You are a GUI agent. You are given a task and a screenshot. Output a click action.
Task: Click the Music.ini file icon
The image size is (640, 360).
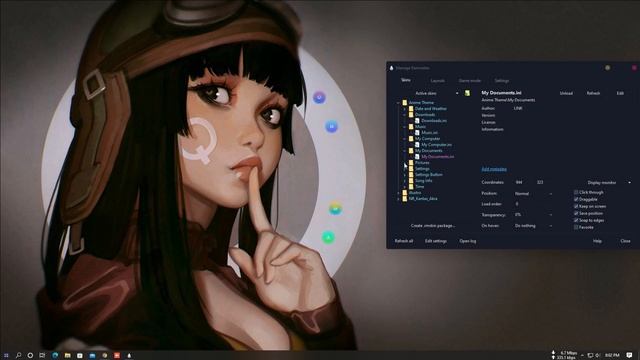coord(417,132)
